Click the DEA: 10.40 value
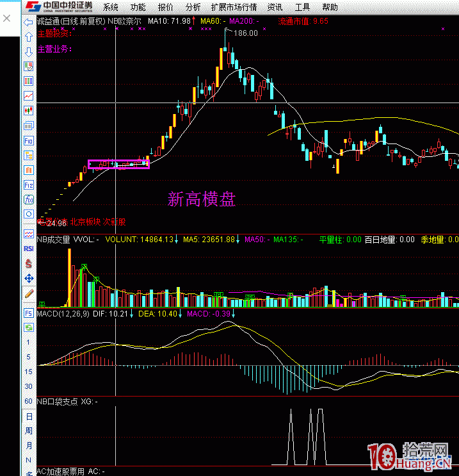This screenshot has width=459, height=476. pyautogui.click(x=157, y=314)
